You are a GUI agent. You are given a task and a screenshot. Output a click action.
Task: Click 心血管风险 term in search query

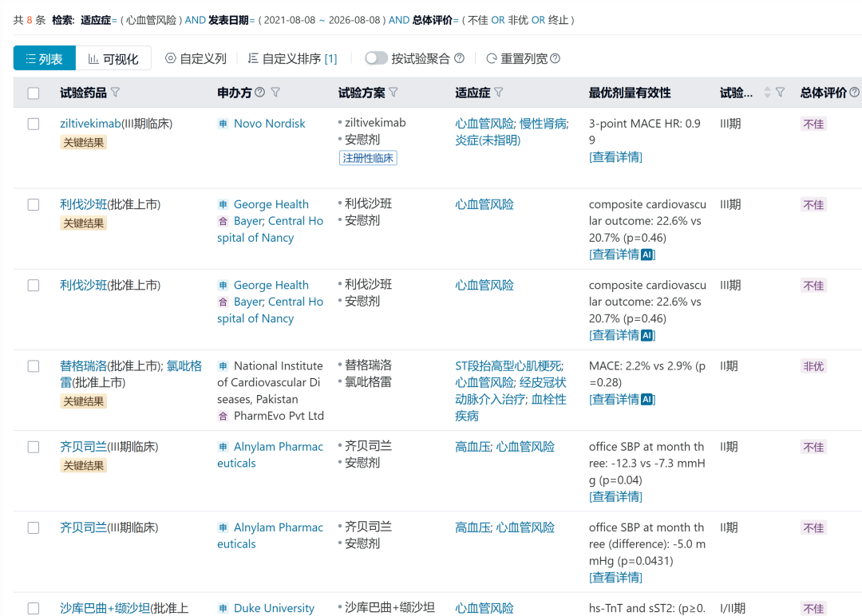(x=151, y=20)
